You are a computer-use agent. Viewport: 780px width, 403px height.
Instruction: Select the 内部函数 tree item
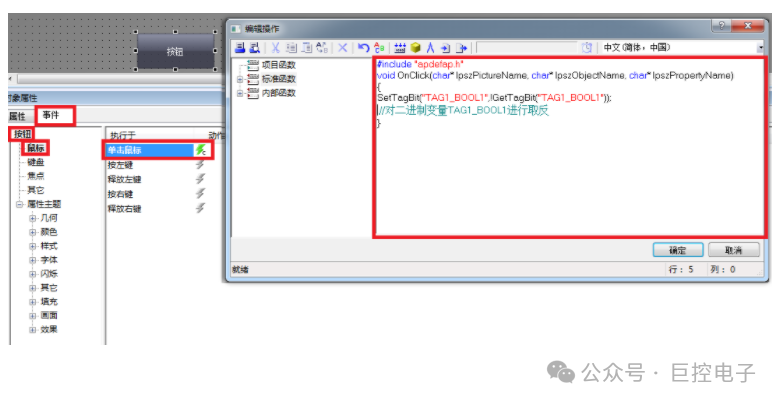click(x=279, y=93)
